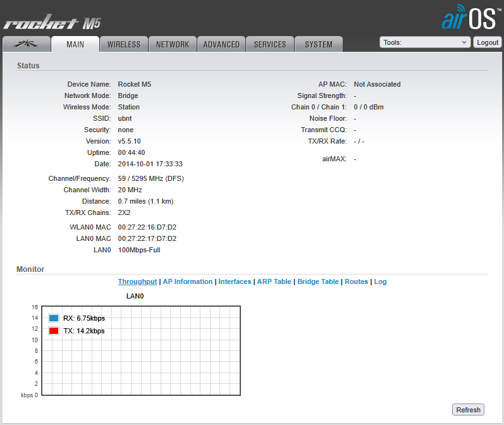Click the RX: 6.75kbps legend text
The image size is (504, 425).
point(84,318)
